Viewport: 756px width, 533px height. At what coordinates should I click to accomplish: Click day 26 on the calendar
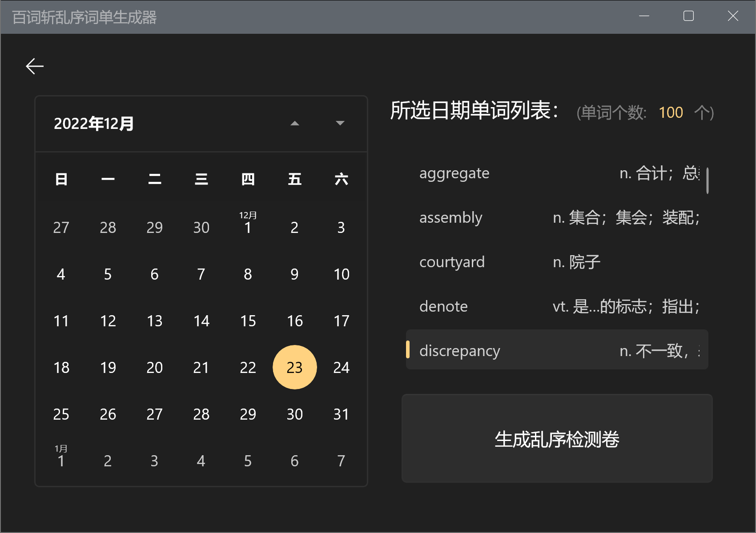point(108,414)
